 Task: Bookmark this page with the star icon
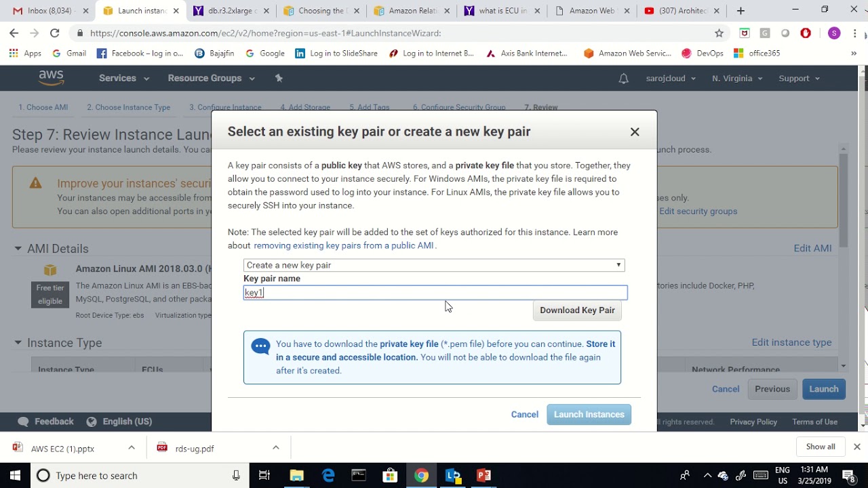click(x=719, y=33)
